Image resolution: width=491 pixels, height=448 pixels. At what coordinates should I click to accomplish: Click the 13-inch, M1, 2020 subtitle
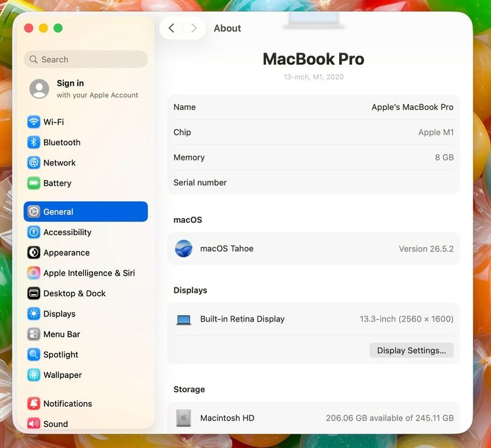(314, 77)
